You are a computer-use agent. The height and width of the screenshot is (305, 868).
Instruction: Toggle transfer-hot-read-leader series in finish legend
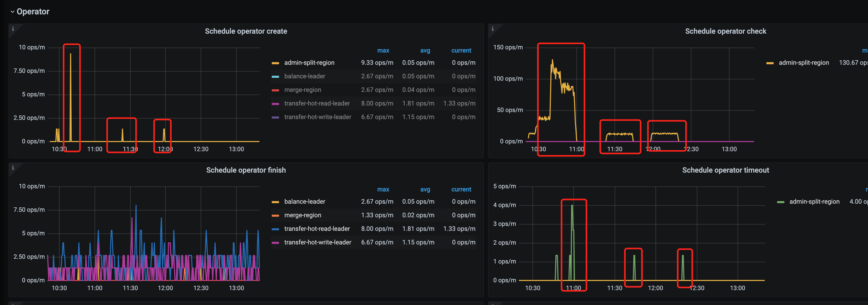click(317, 229)
